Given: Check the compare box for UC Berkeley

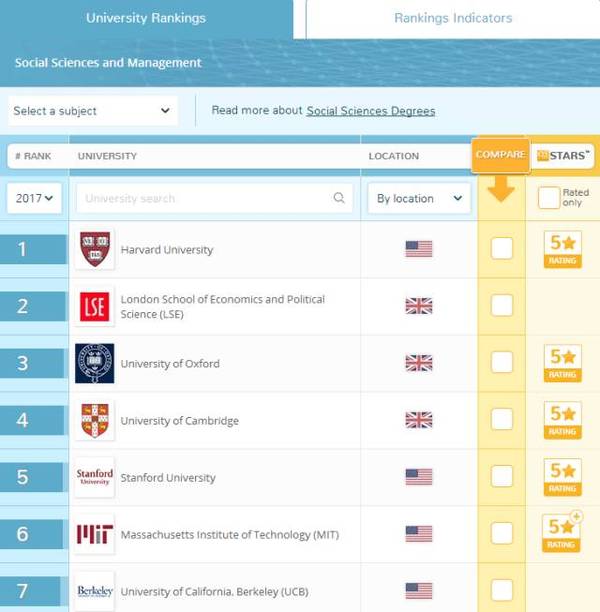Looking at the screenshot, I should (x=502, y=590).
